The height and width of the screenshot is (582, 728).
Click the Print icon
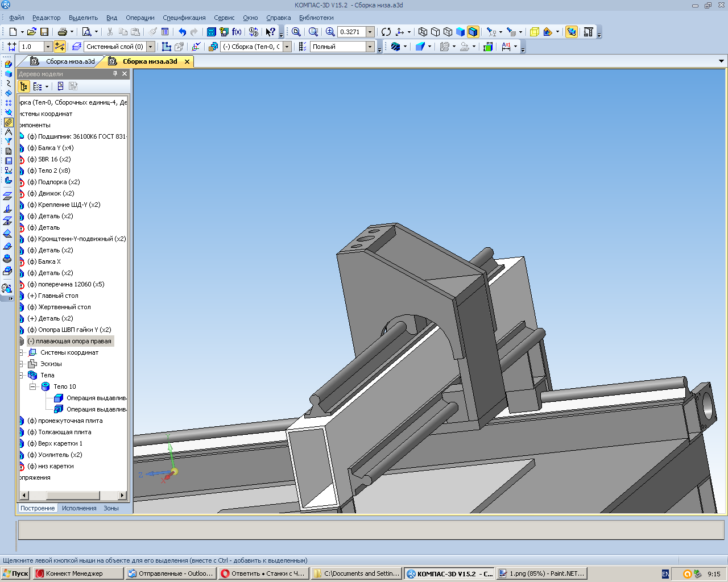coord(63,32)
